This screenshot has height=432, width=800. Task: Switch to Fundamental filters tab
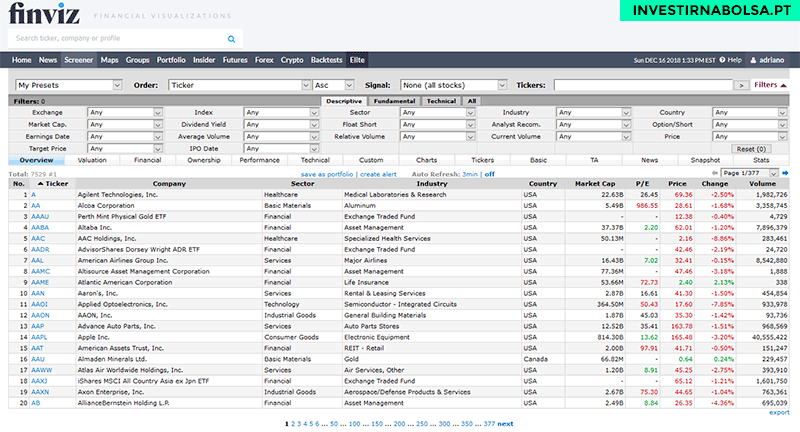point(394,101)
